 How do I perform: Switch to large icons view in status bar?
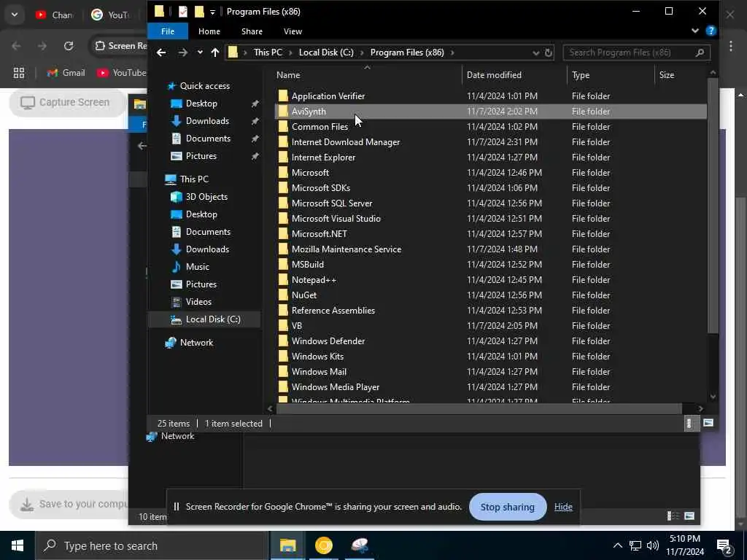(x=708, y=423)
